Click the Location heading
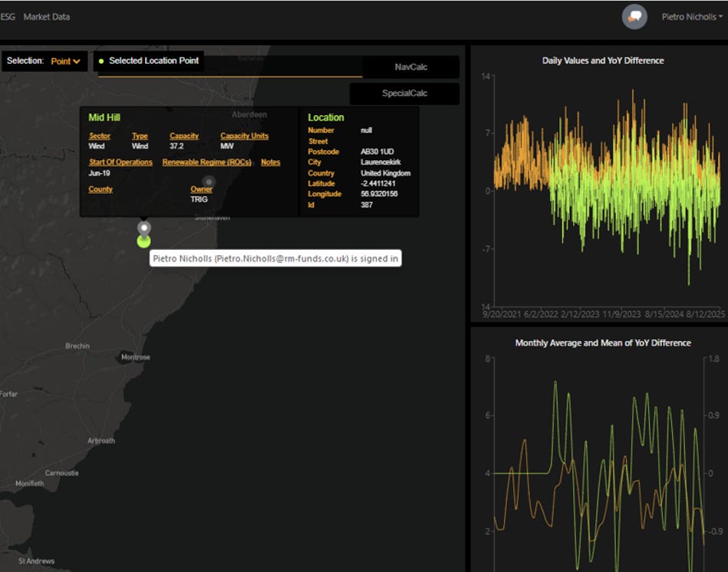 pyautogui.click(x=326, y=117)
